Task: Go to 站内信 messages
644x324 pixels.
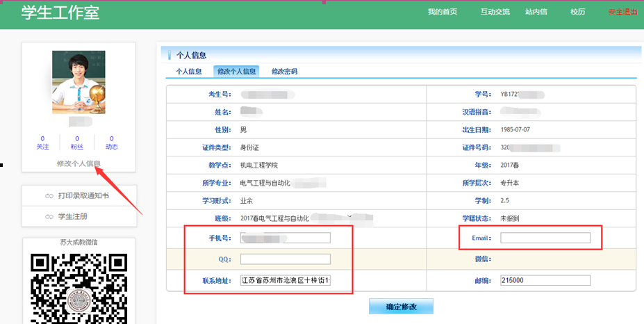Action: coord(536,12)
